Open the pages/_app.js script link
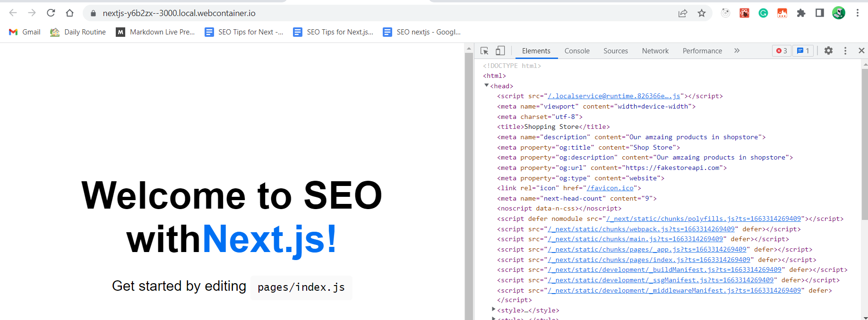Viewport: 868px width, 320px height. (647, 249)
